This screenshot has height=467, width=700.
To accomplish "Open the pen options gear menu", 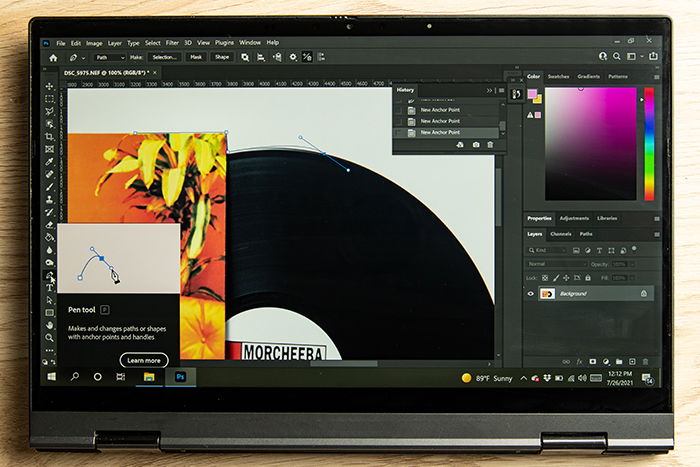I will [x=293, y=57].
